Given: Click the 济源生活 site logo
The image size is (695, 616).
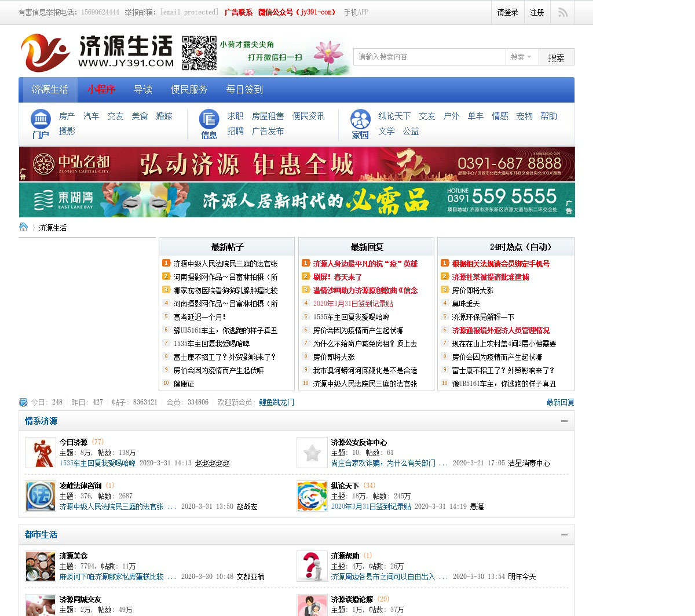Looking at the screenshot, I should 97,53.
